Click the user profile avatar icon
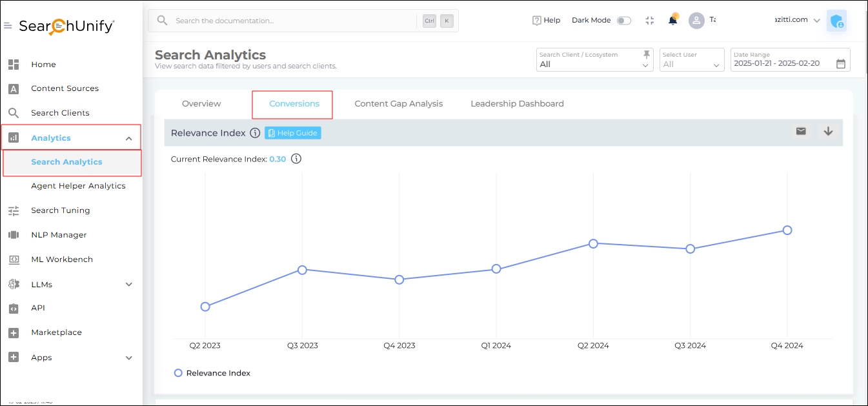 696,21
